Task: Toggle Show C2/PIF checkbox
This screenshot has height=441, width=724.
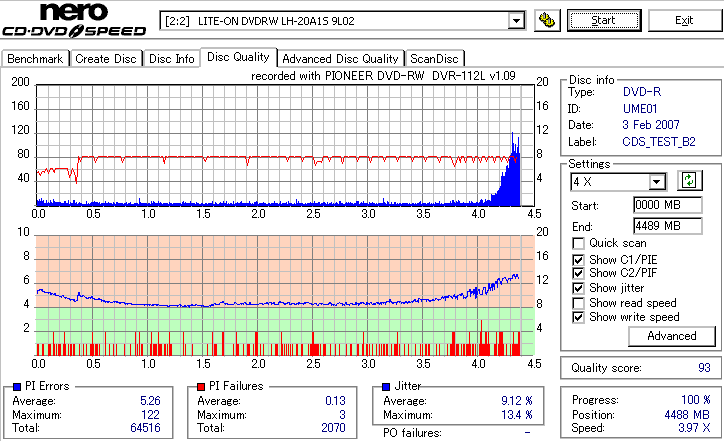Action: click(578, 273)
